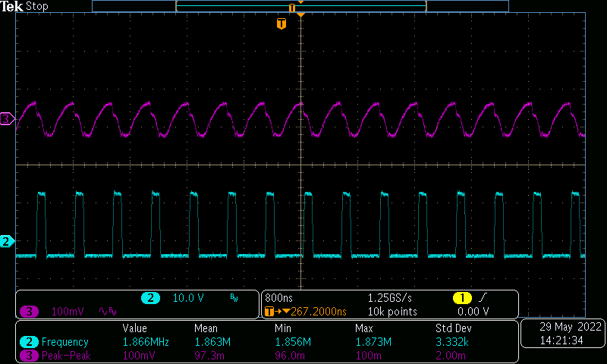607x364 pixels.
Task: Click the 1.856M minimum frequency value
Action: (x=293, y=342)
